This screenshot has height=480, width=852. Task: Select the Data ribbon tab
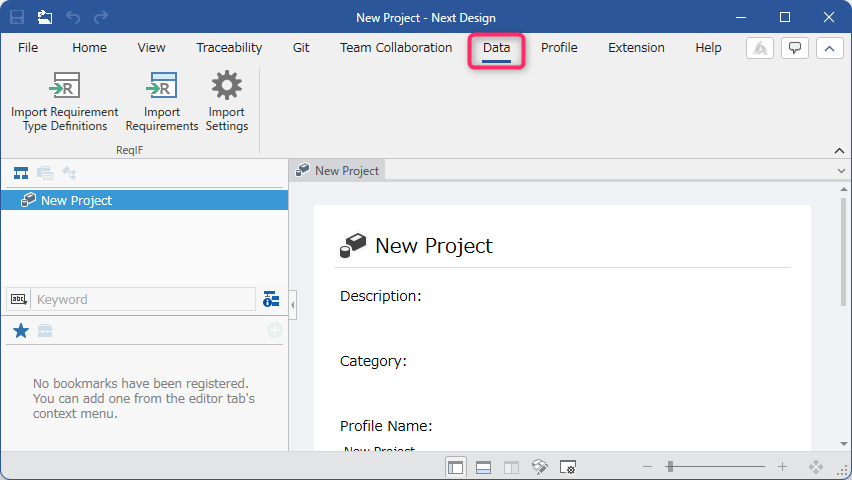tap(496, 48)
